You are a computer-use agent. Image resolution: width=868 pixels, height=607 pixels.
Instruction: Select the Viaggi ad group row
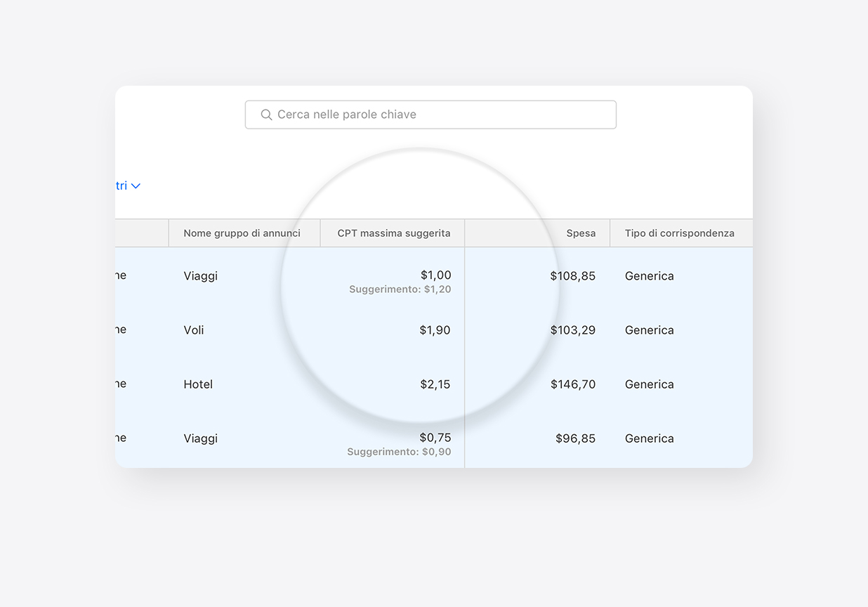(x=200, y=275)
